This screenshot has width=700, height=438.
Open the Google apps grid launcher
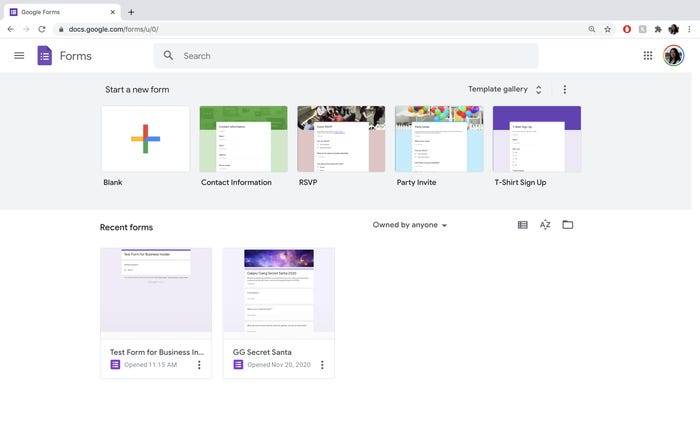coord(647,56)
